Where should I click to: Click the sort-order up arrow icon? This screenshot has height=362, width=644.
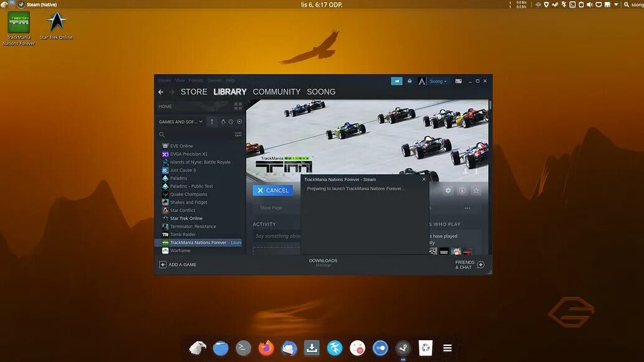212,122
